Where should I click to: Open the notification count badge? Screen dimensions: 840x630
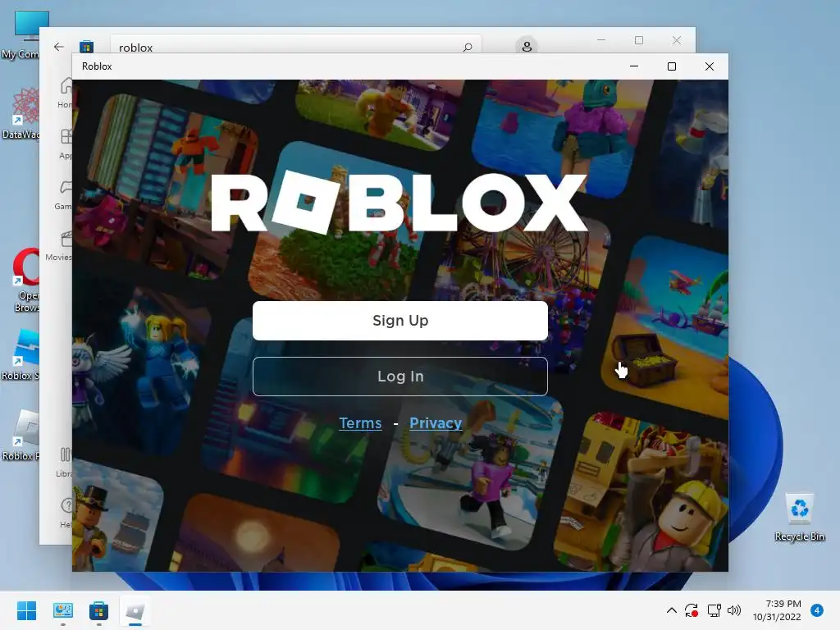pyautogui.click(x=817, y=610)
